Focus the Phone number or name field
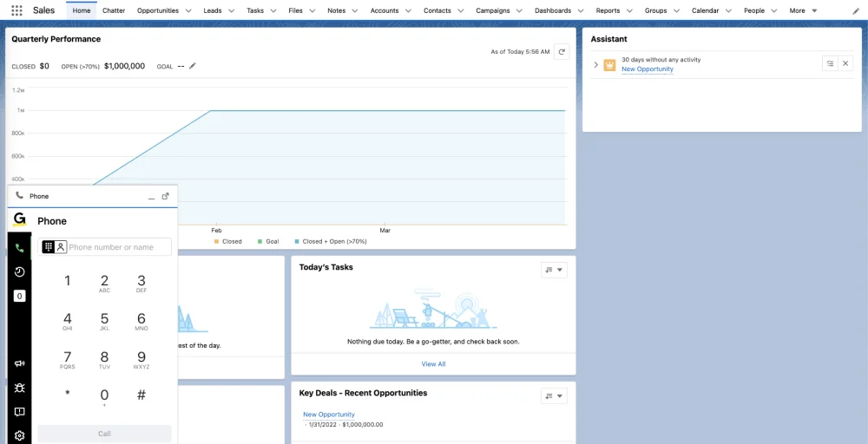 [104, 247]
